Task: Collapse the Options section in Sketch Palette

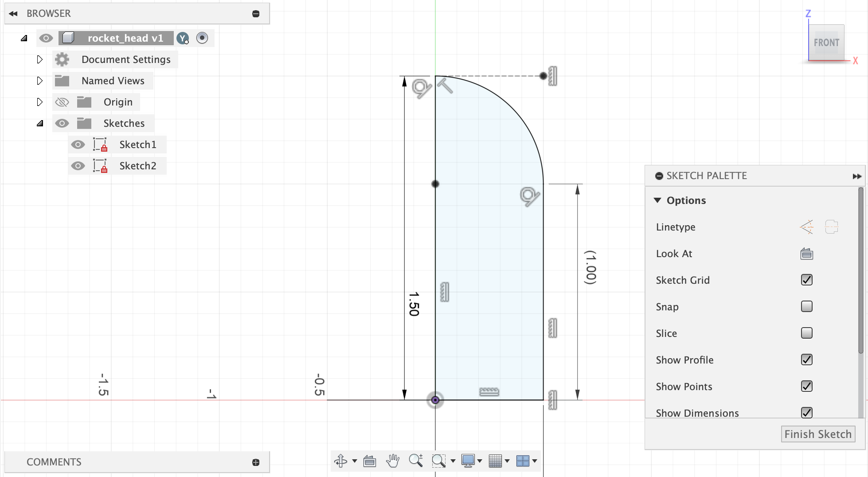Action: pos(658,200)
